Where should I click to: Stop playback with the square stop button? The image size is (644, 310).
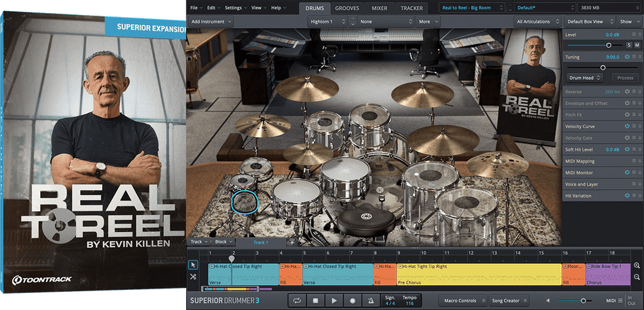(x=316, y=301)
